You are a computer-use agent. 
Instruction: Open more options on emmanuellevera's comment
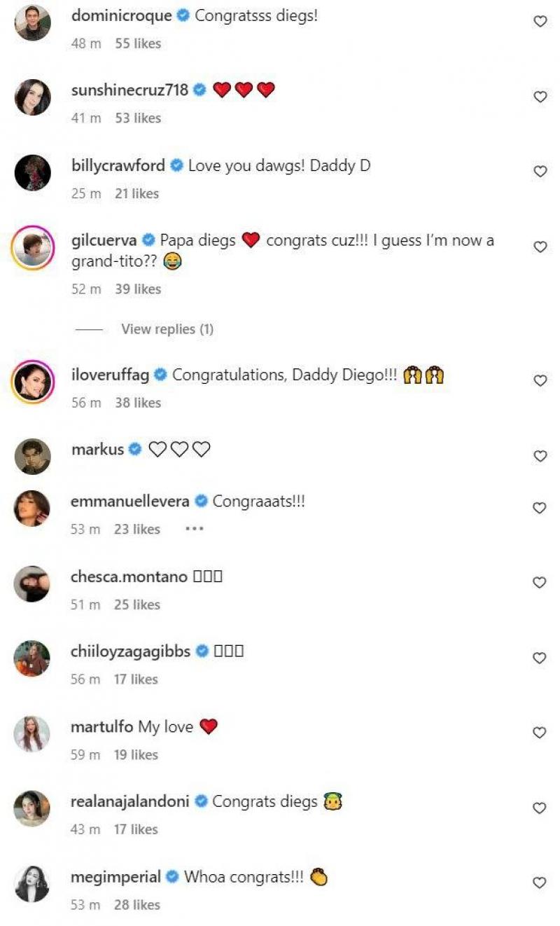click(194, 529)
